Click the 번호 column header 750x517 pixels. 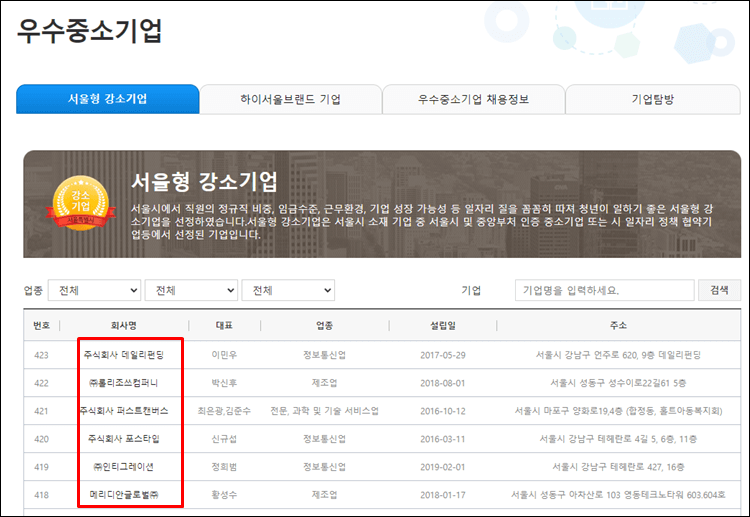(x=41, y=325)
